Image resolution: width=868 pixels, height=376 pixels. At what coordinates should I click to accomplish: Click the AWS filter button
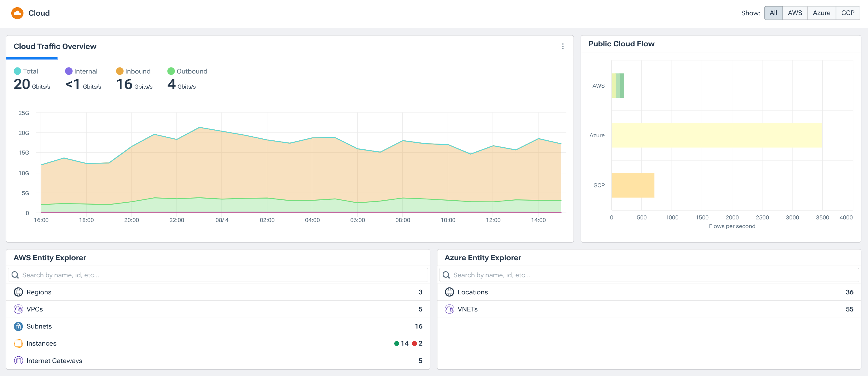coord(795,13)
